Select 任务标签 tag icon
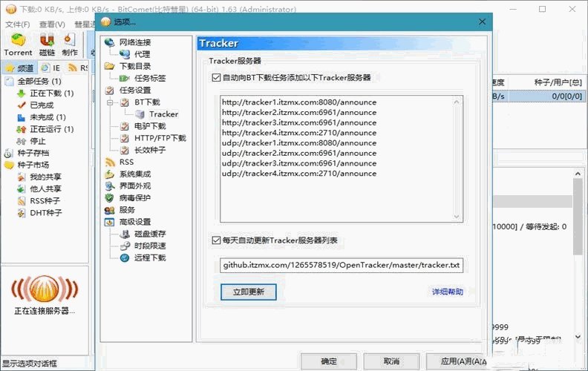The width and height of the screenshot is (588, 371). (125, 79)
